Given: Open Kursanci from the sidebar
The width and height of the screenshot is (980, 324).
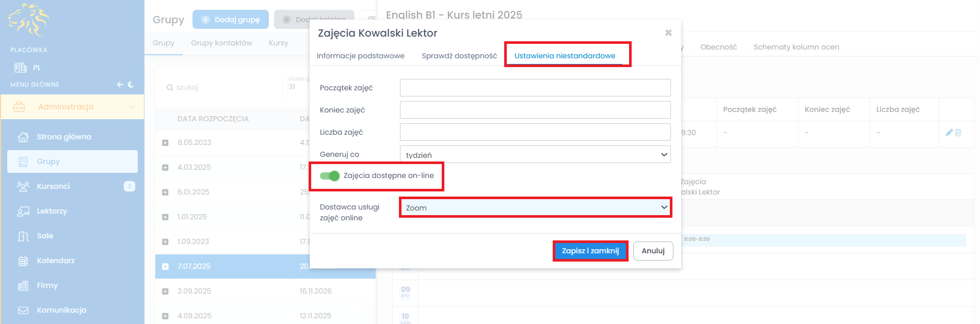Looking at the screenshot, I should tap(53, 186).
